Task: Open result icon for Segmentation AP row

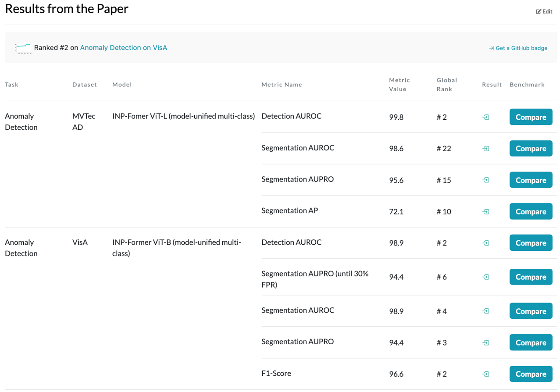Action: [485, 212]
